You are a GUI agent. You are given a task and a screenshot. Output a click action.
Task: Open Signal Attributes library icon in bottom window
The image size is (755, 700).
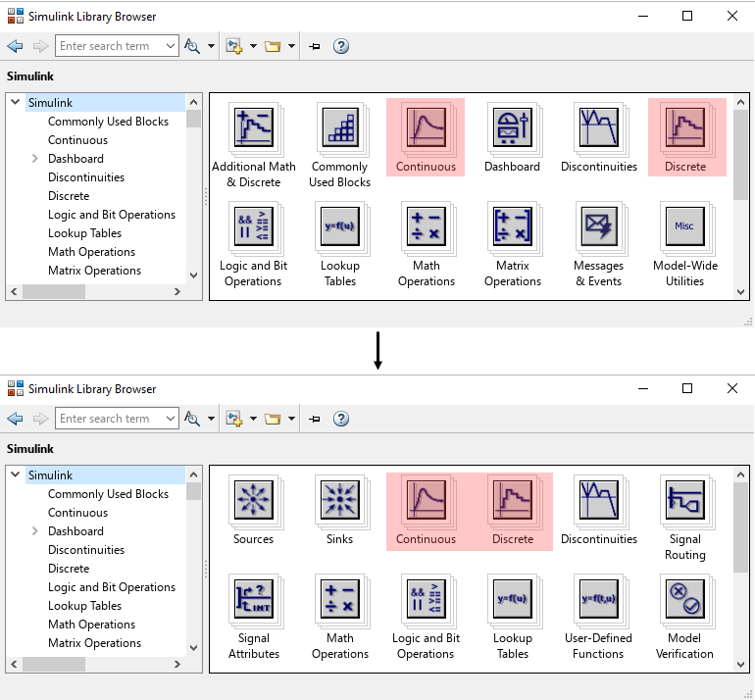[254, 600]
